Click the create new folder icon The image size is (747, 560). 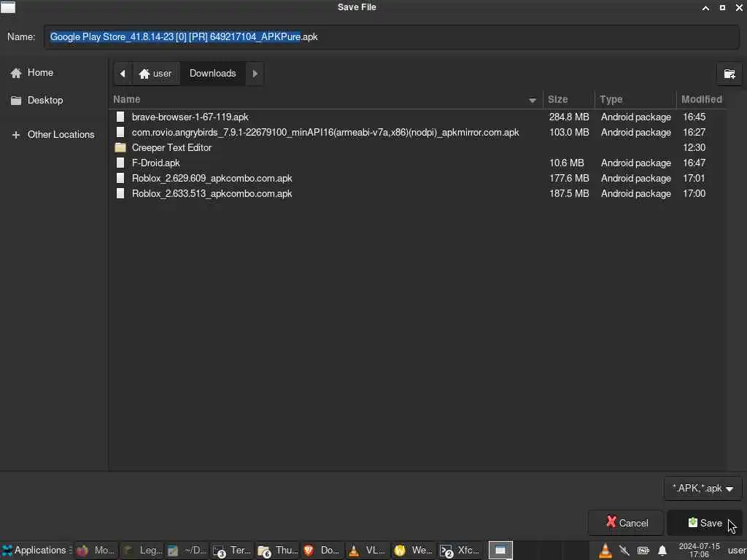[729, 74]
